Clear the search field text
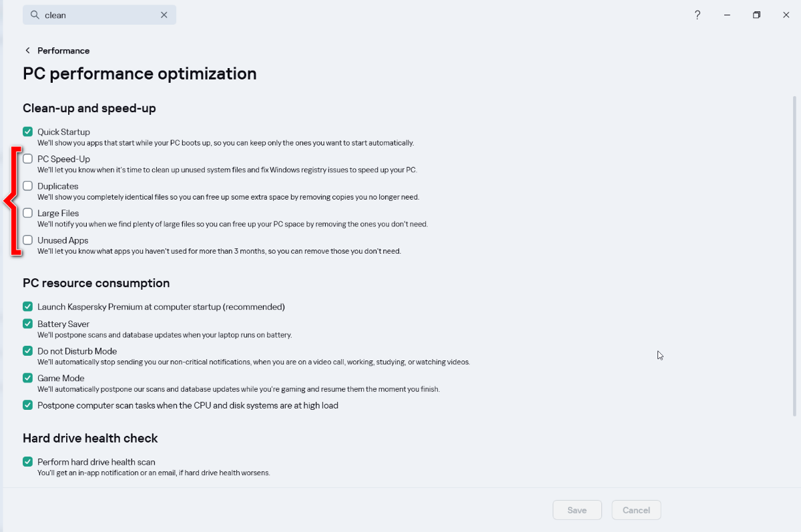The width and height of the screenshot is (801, 532). coord(164,15)
